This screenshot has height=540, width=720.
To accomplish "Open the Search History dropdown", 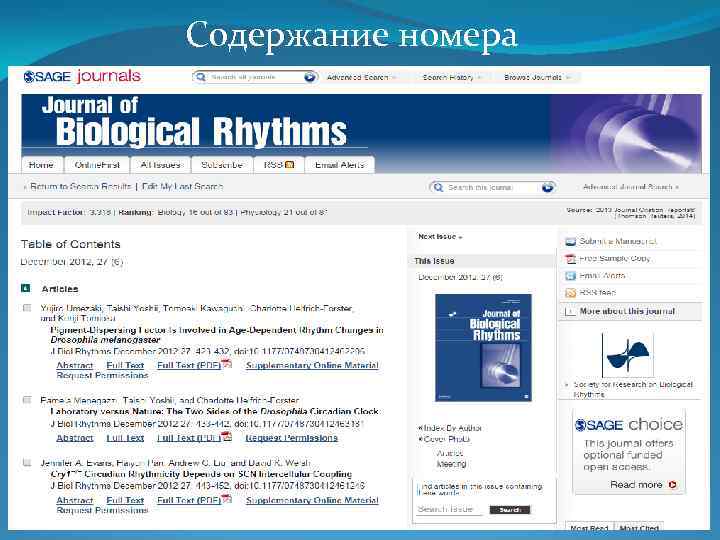I will pos(452,77).
